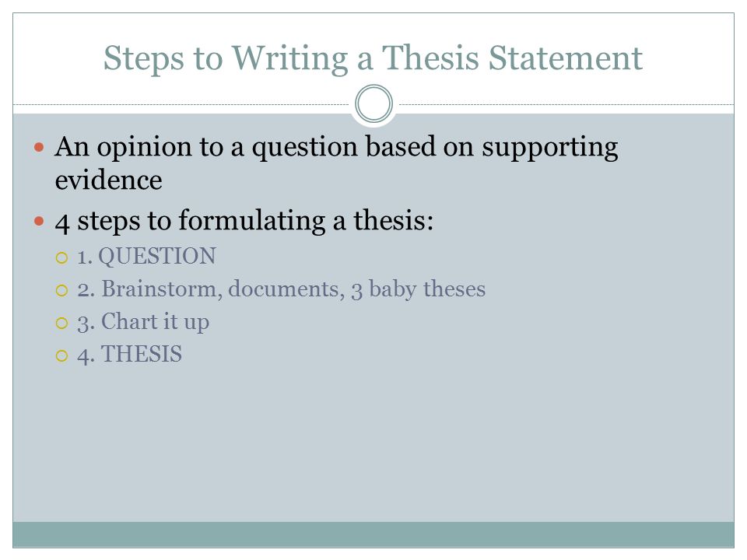747x560 pixels.
Task: Click the yellow ring bullet before '3. Chart it up'
Action: [62, 324]
